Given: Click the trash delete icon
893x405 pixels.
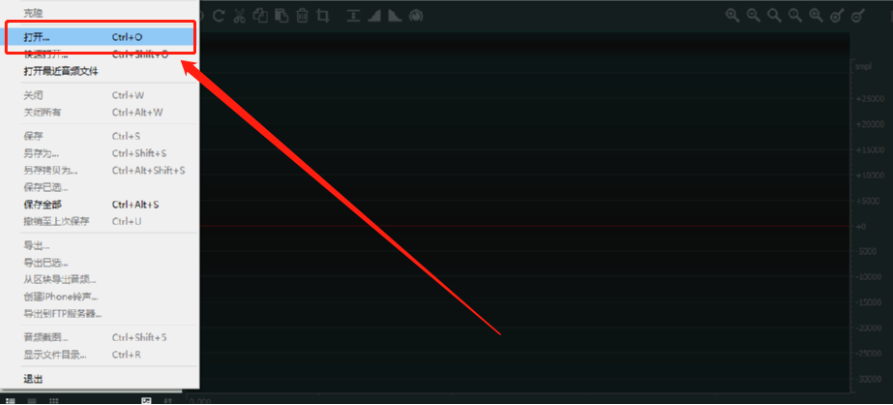Looking at the screenshot, I should coord(302,16).
